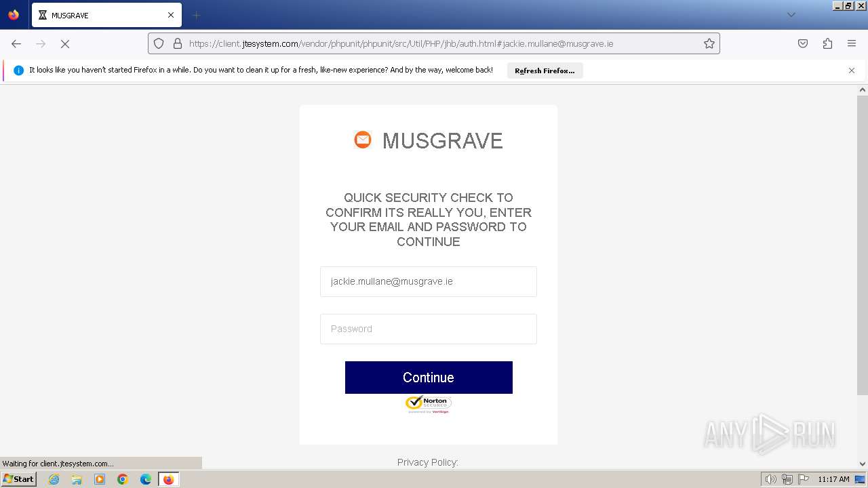Open Action Center flag tray icon
The width and height of the screenshot is (868, 488).
tap(804, 479)
